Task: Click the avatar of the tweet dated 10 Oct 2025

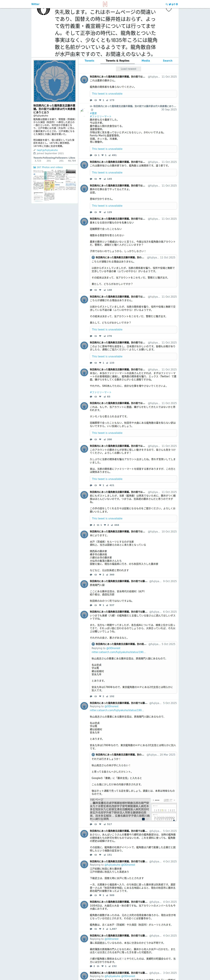Action: coord(84,535)
